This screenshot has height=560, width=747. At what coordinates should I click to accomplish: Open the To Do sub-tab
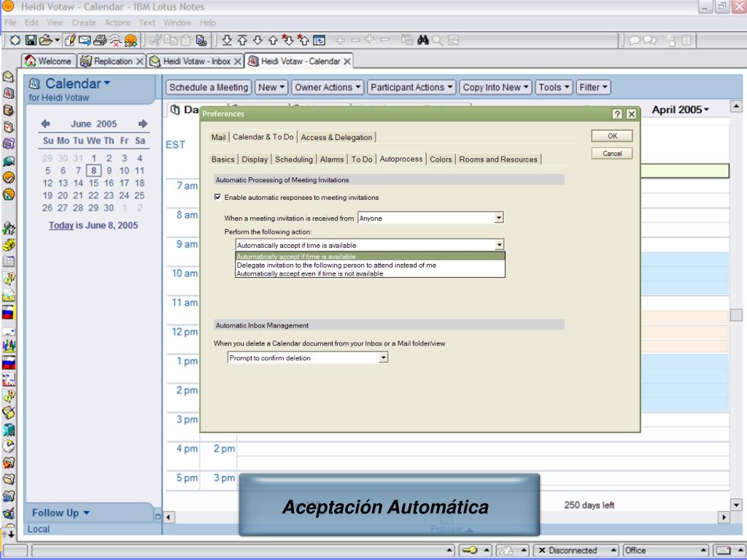point(362,159)
